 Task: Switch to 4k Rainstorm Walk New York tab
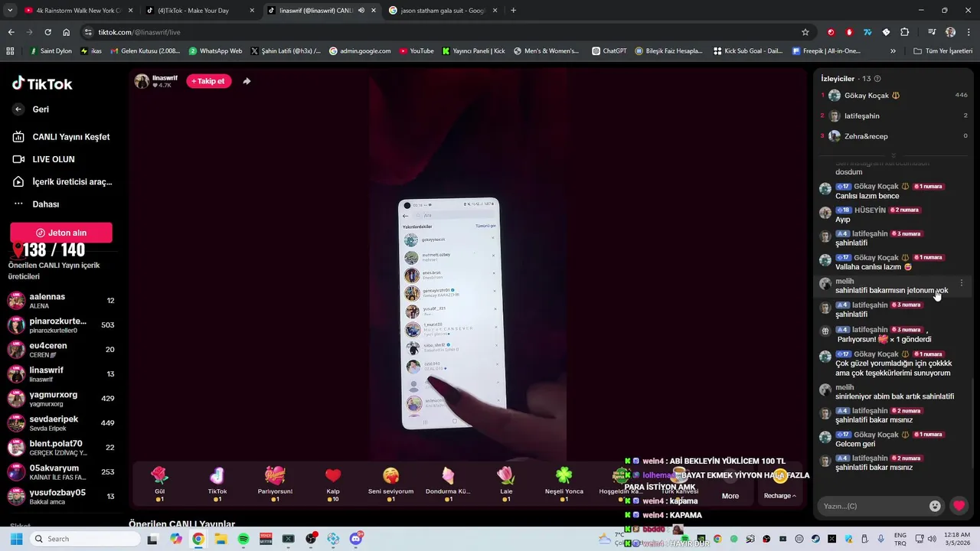point(78,11)
